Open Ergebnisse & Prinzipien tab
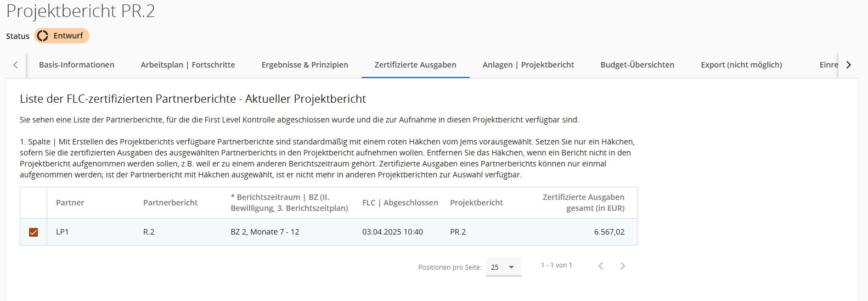 305,65
